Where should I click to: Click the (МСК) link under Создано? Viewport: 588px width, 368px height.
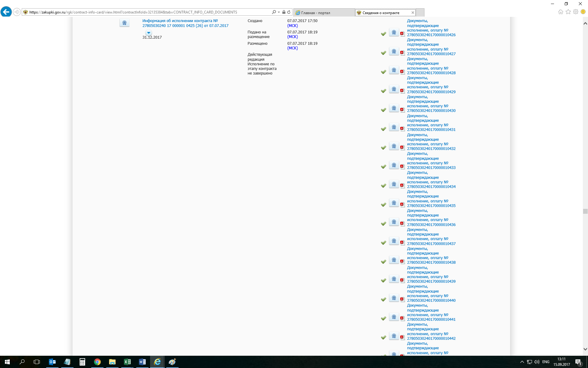[292, 26]
